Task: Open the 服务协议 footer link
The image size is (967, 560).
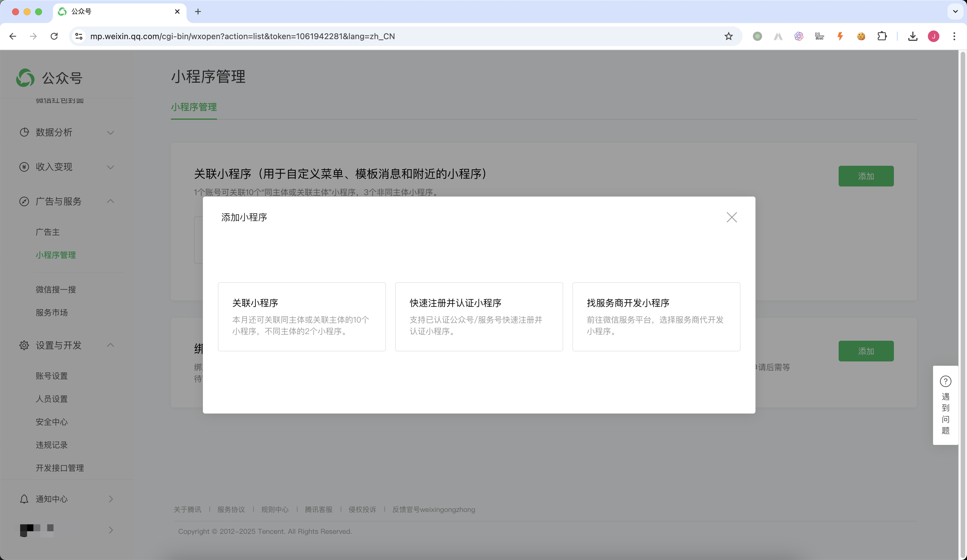Action: 231,509
